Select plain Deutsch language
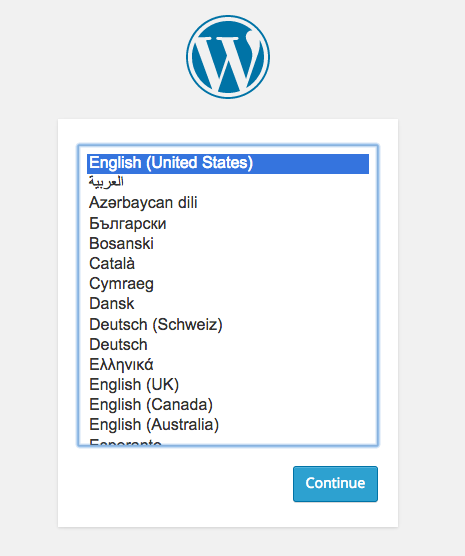Screen dimensions: 465x556 click(x=228, y=344)
